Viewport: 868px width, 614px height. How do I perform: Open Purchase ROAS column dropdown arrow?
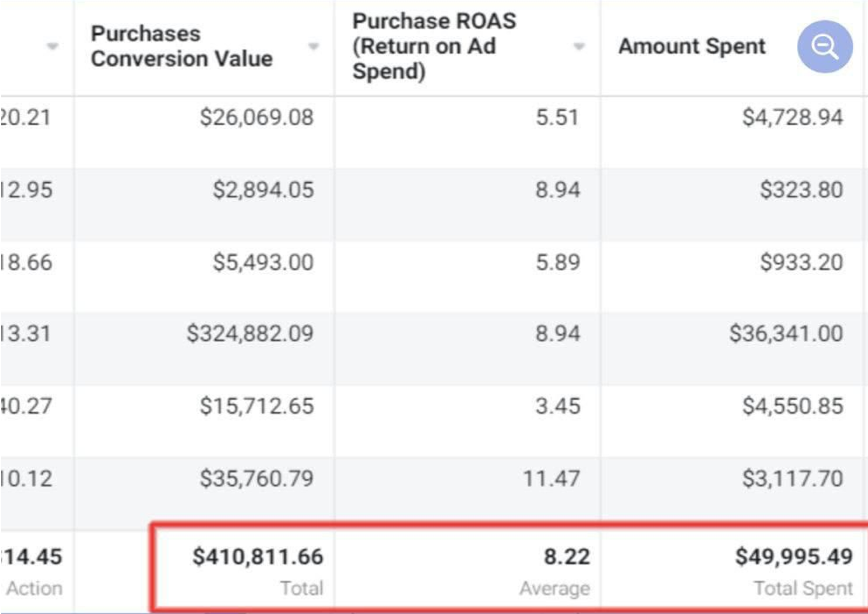pos(579,46)
